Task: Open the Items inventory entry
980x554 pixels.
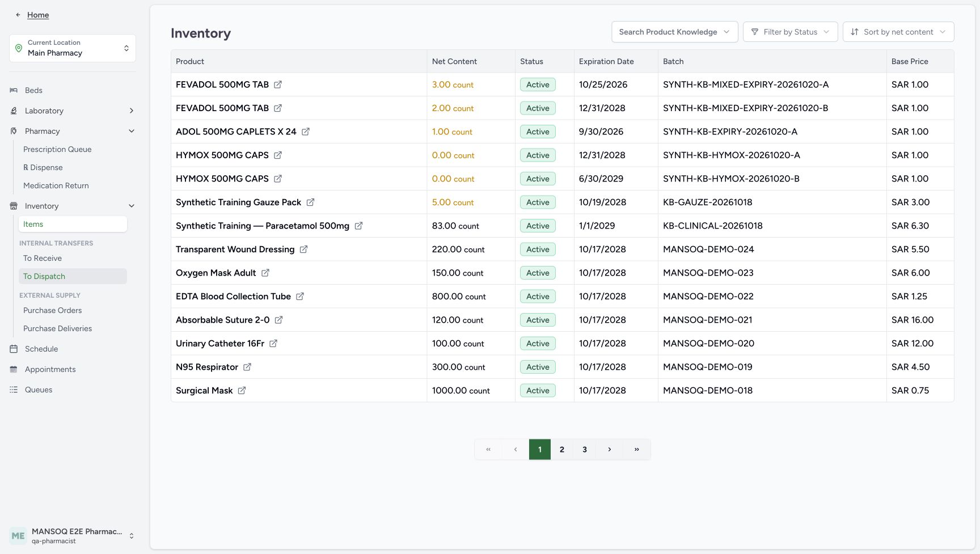Action: pos(73,224)
